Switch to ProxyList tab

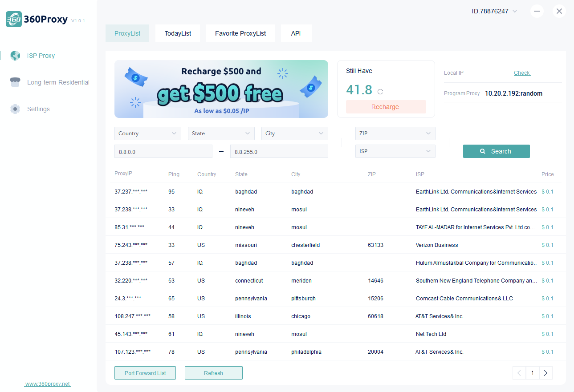[x=127, y=33]
